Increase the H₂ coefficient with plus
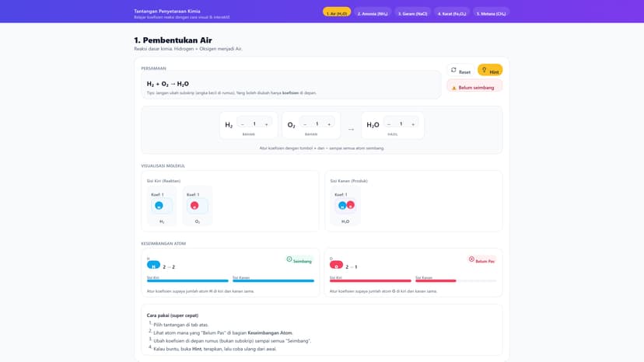The width and height of the screenshot is (644, 362). click(x=266, y=124)
